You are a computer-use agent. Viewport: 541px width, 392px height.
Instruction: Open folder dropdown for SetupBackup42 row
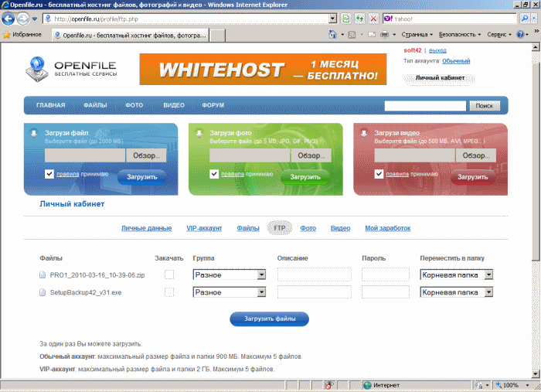[x=457, y=292]
